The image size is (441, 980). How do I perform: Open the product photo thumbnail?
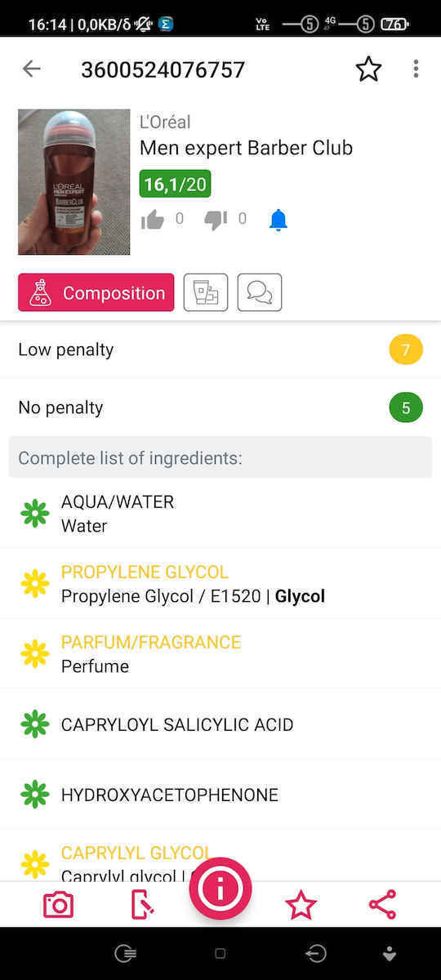tap(74, 182)
